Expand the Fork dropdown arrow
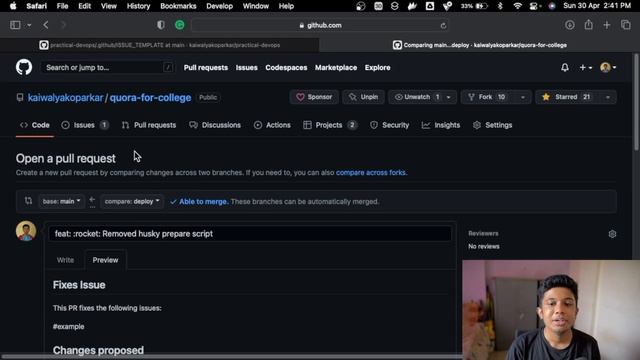 click(523, 97)
